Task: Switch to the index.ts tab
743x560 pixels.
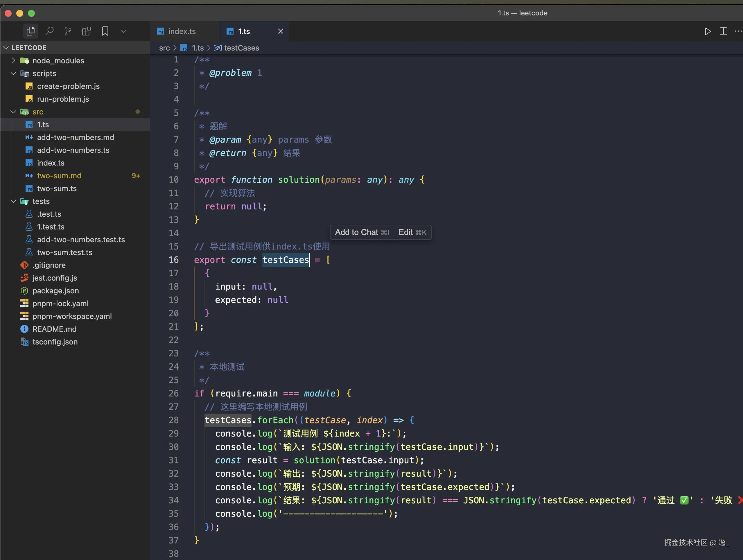Action: coord(181,31)
